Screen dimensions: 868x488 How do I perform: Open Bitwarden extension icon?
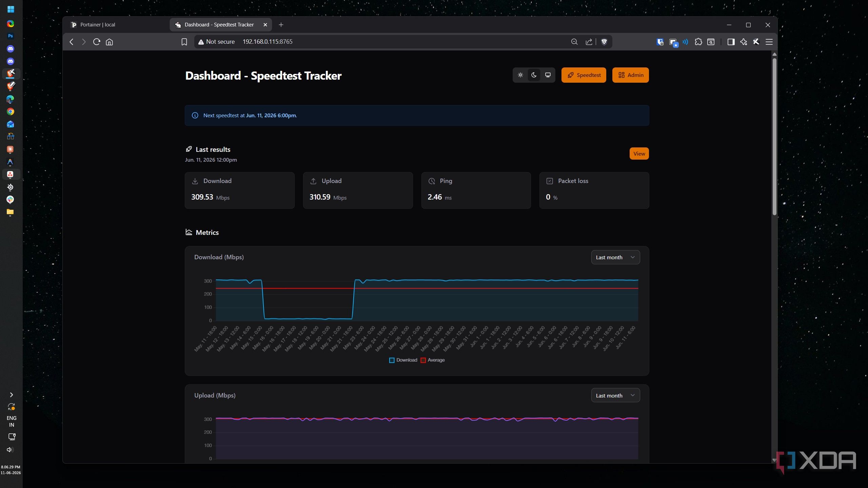click(x=660, y=42)
